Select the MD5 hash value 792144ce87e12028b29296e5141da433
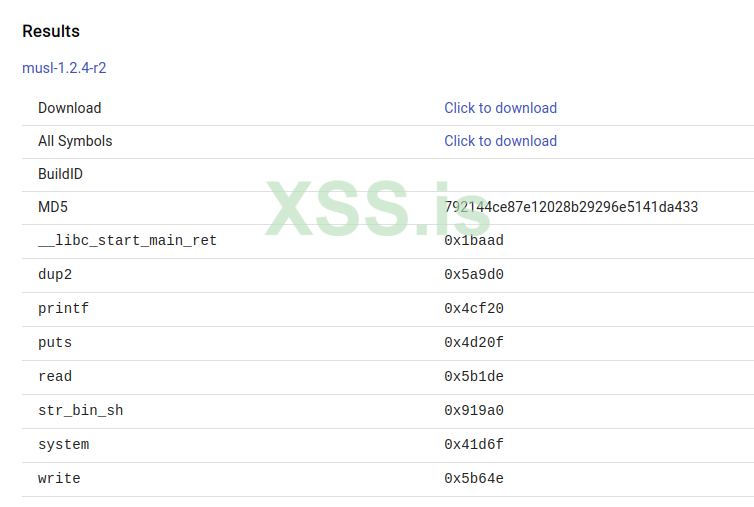 [571, 207]
